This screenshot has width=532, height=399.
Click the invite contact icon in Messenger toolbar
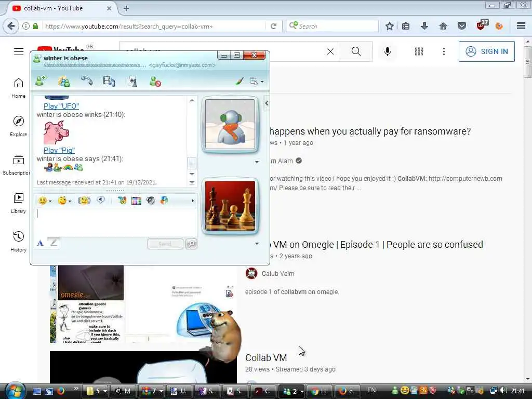[x=41, y=81]
